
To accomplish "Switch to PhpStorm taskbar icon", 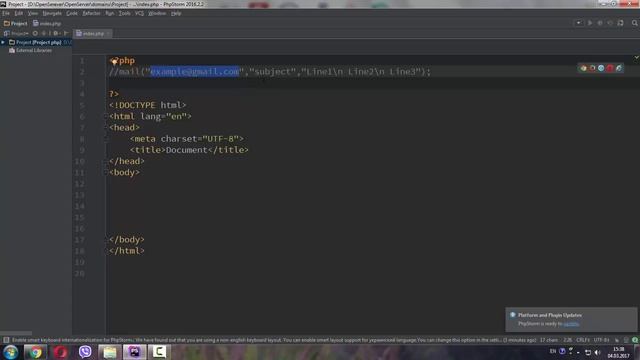I will (x=134, y=352).
